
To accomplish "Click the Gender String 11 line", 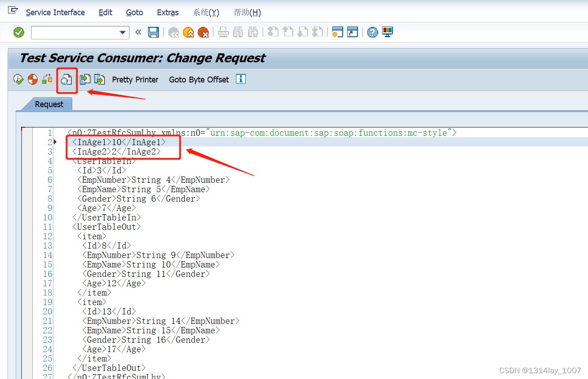I will 146,274.
